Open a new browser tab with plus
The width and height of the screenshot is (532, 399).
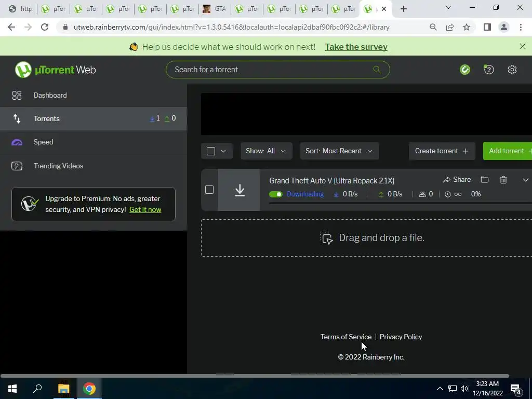pos(403,9)
